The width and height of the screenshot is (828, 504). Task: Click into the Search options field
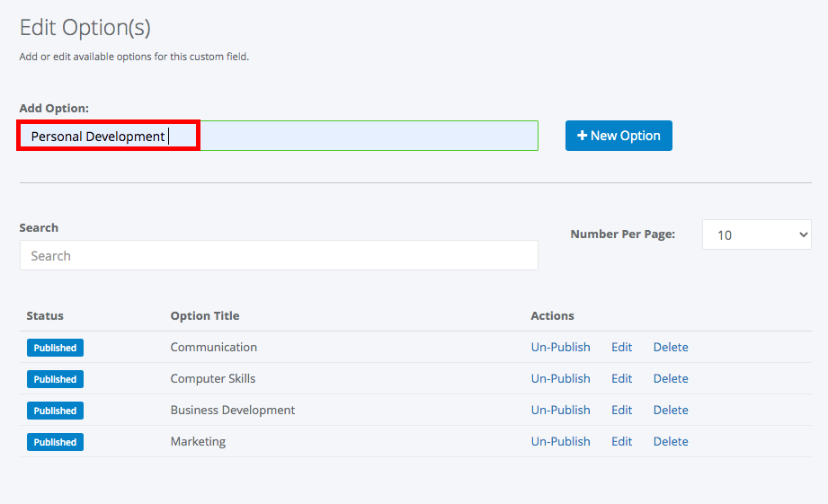279,255
